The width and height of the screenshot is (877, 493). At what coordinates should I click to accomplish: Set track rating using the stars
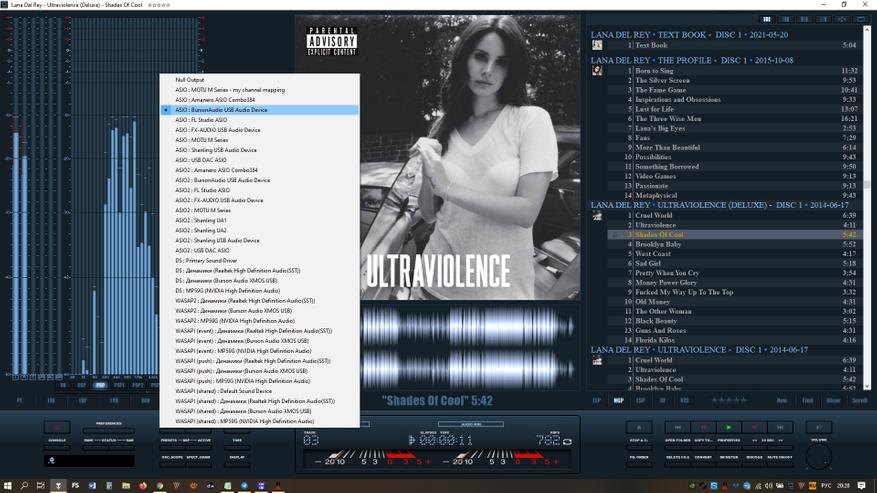pos(729,400)
